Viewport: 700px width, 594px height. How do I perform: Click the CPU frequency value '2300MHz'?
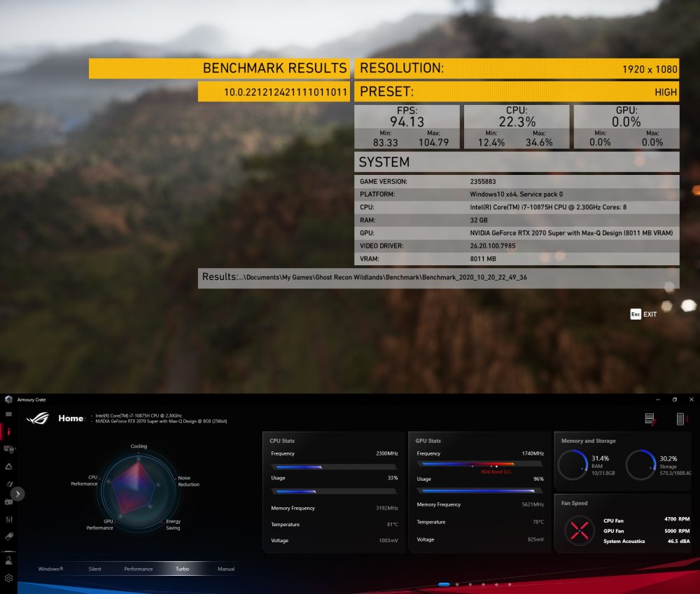pos(386,453)
